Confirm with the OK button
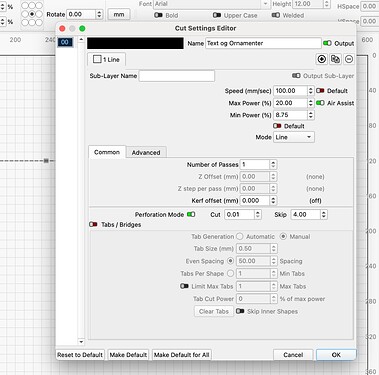 (336, 355)
